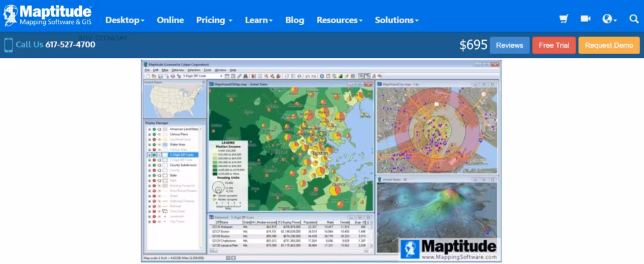Open the Help menu in Maptitude
Image resolution: width=644 pixels, height=264 pixels.
pos(233,70)
